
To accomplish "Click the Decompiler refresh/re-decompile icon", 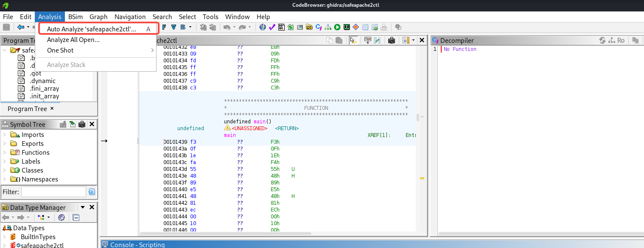I will click(602, 40).
